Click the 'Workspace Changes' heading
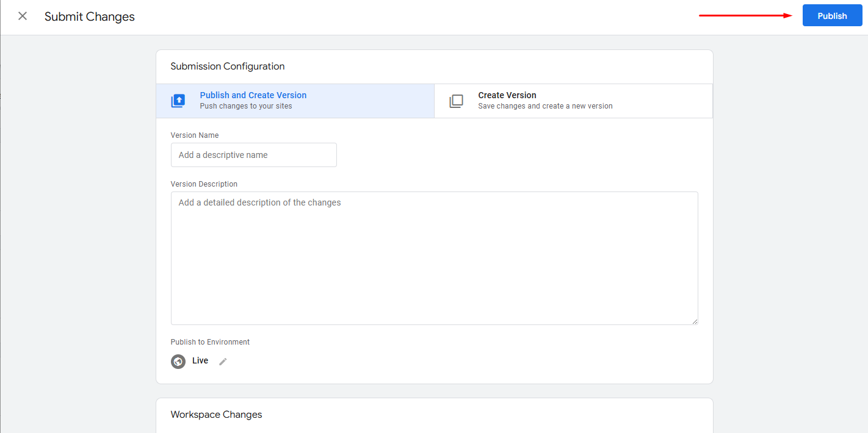Viewport: 868px width, 433px height. (x=216, y=415)
